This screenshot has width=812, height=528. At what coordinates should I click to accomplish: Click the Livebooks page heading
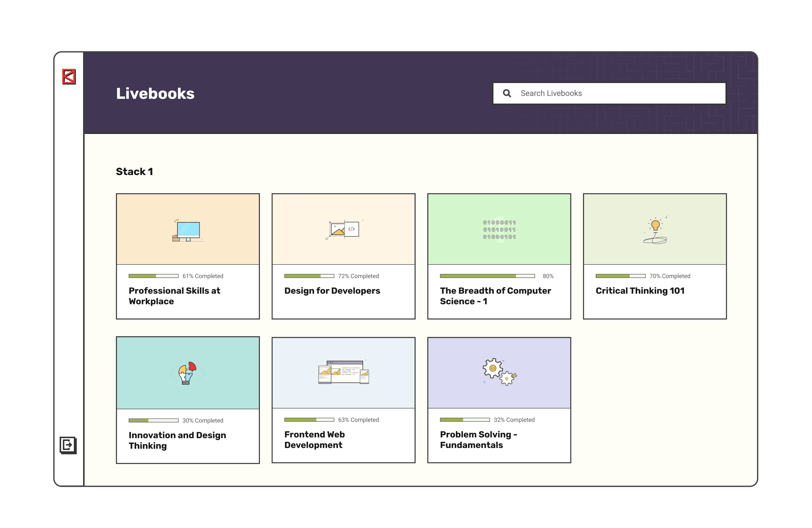[x=155, y=94]
